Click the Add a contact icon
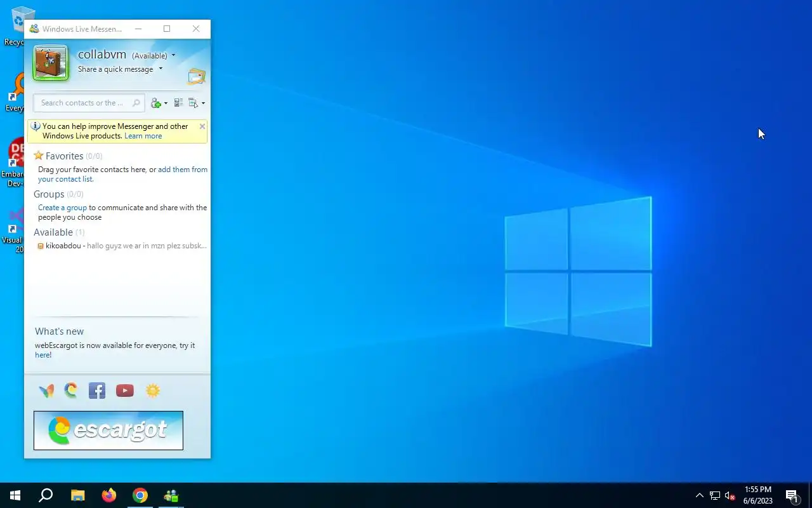The height and width of the screenshot is (508, 812). (156, 103)
